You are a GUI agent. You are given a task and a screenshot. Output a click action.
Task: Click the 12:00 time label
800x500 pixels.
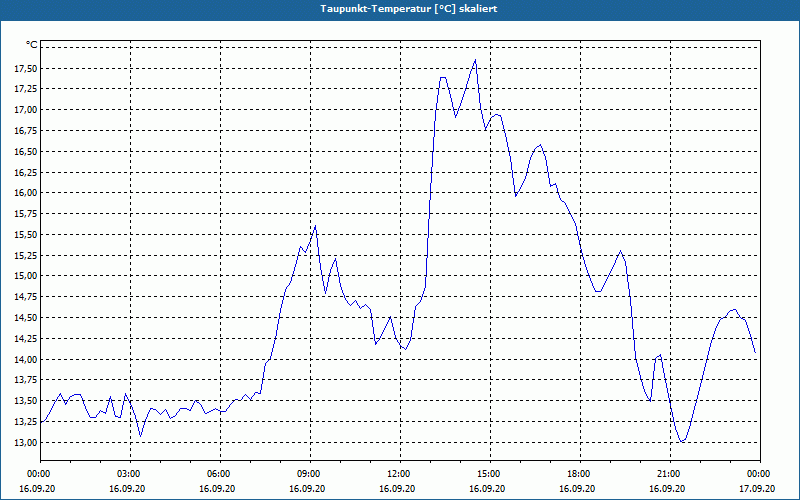pos(398,474)
